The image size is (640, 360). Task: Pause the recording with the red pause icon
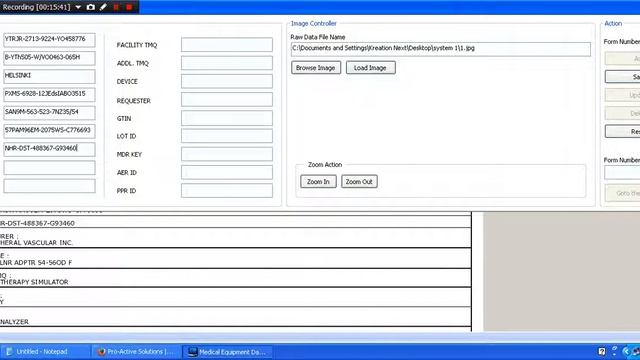point(116,7)
